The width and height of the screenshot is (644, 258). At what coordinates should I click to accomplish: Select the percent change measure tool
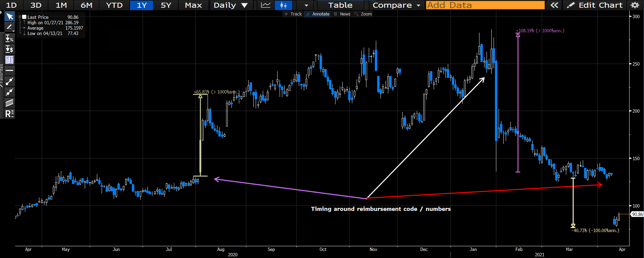(9, 39)
